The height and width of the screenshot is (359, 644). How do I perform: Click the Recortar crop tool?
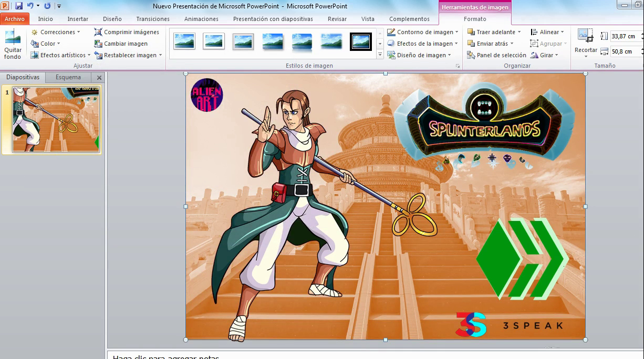click(x=586, y=40)
